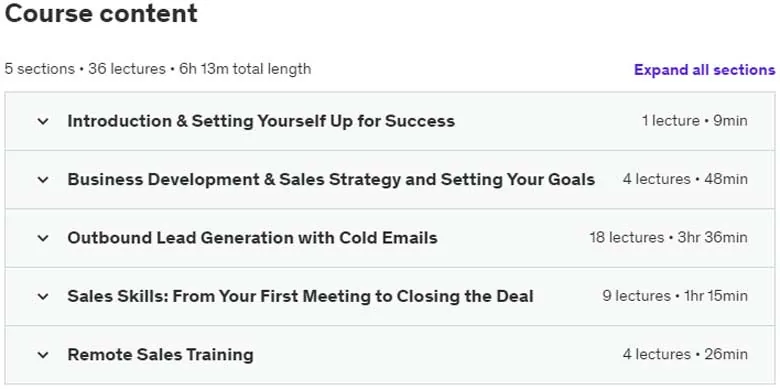Click the Remote Sales Training chevron arrow
The height and width of the screenshot is (389, 780).
(x=43, y=355)
